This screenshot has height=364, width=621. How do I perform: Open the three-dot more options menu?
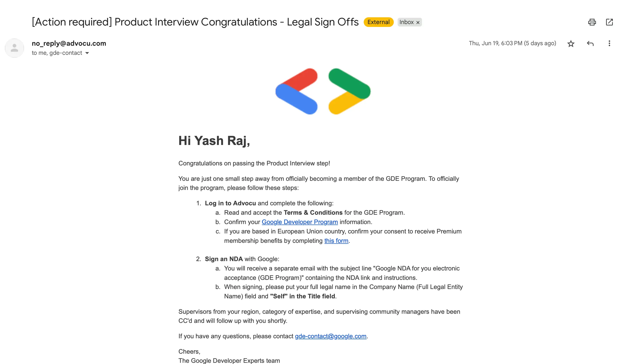click(x=609, y=44)
